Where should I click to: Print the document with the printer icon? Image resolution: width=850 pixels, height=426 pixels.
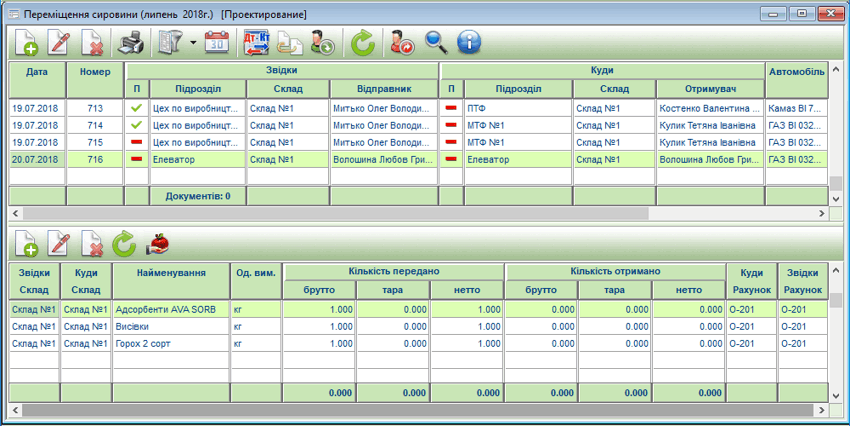coord(131,42)
